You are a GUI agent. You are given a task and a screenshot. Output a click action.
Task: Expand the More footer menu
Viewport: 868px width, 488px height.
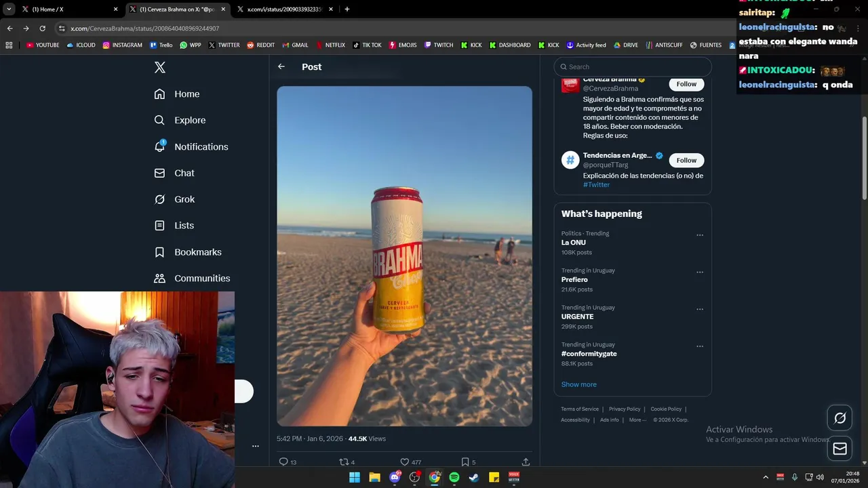click(637, 420)
